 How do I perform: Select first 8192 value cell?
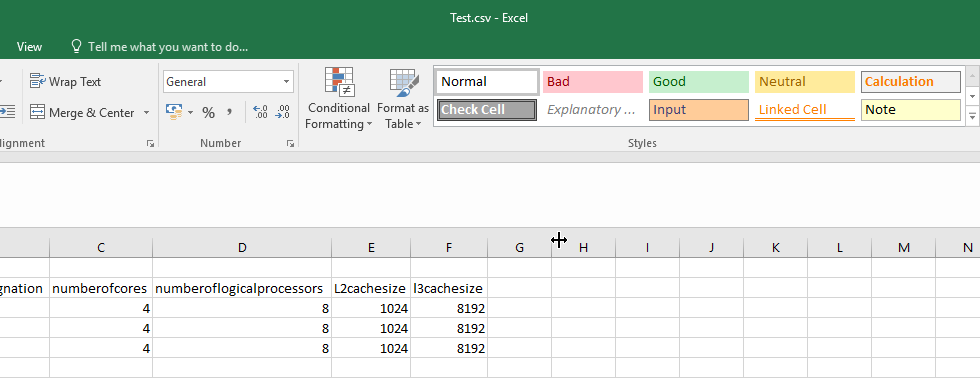[x=449, y=308]
